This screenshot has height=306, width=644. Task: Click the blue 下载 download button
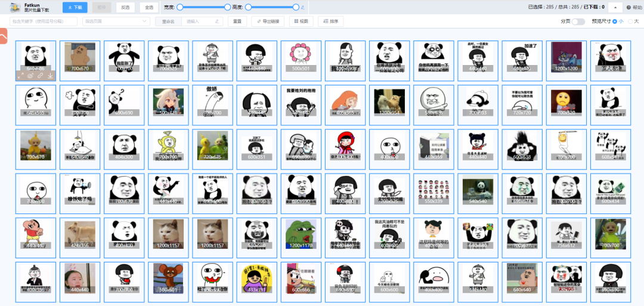pos(75,7)
